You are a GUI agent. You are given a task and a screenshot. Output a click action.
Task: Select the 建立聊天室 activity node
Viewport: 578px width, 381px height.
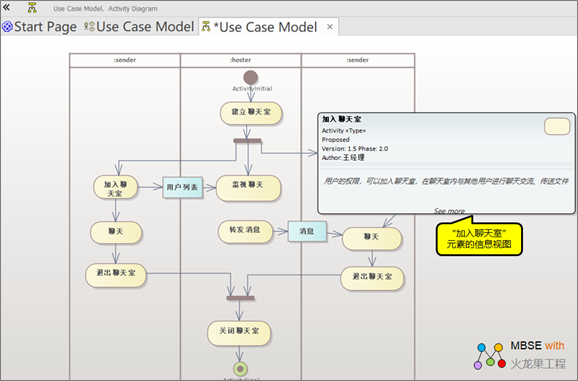[x=251, y=113]
